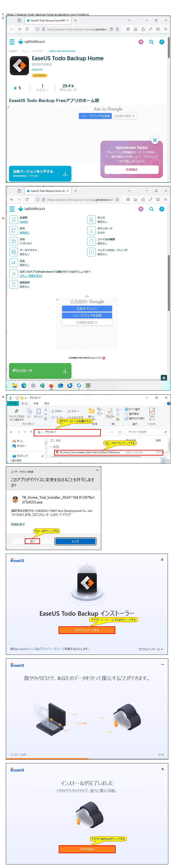This screenshot has height=868, width=171.
Task: Open the 詳細を表示 link in the UAC dialog
Action: 18,524
